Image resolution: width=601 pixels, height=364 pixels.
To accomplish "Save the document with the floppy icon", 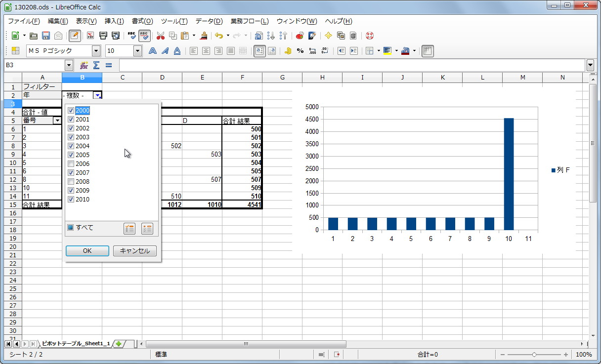I will point(46,36).
